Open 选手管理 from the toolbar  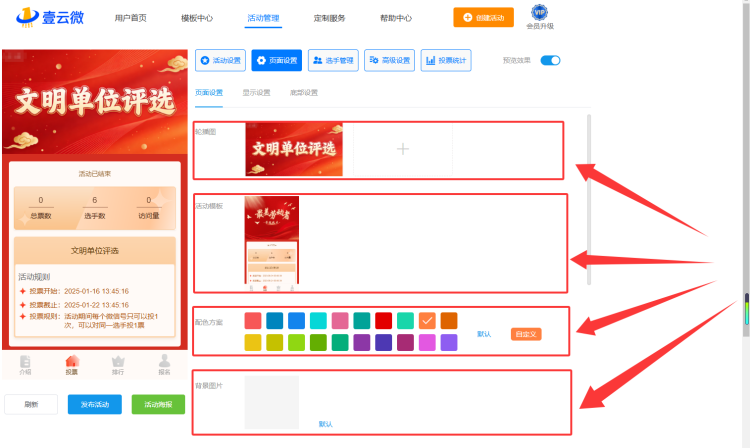point(333,60)
